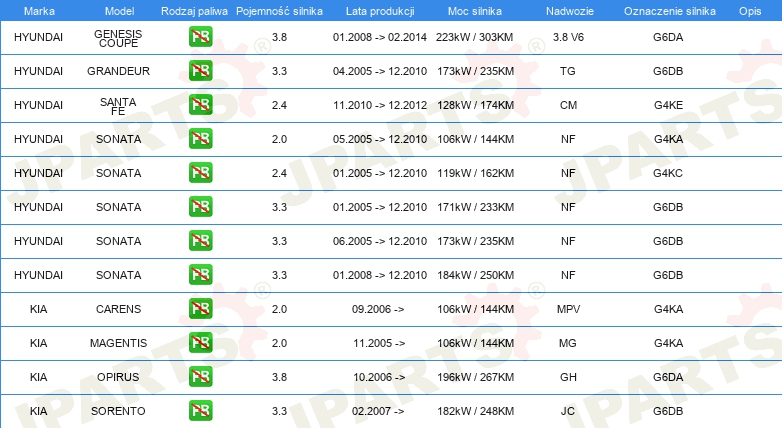Click the 02.2007 -> production date
The image size is (782, 428).
378,411
